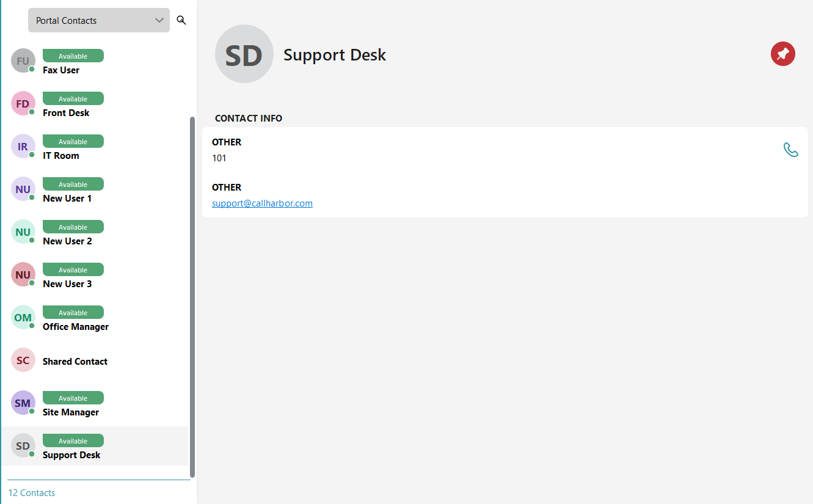Click the CONTACT INFO heading
This screenshot has width=813, height=504.
tap(249, 118)
